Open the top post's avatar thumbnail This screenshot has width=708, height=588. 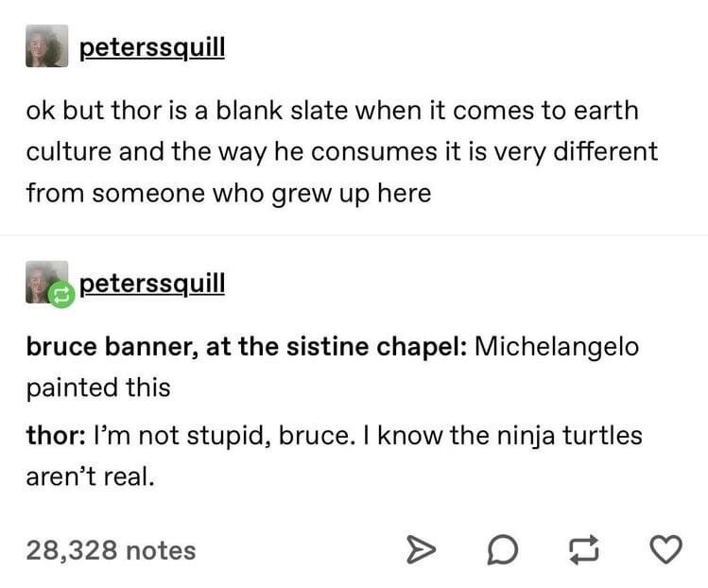click(46, 46)
